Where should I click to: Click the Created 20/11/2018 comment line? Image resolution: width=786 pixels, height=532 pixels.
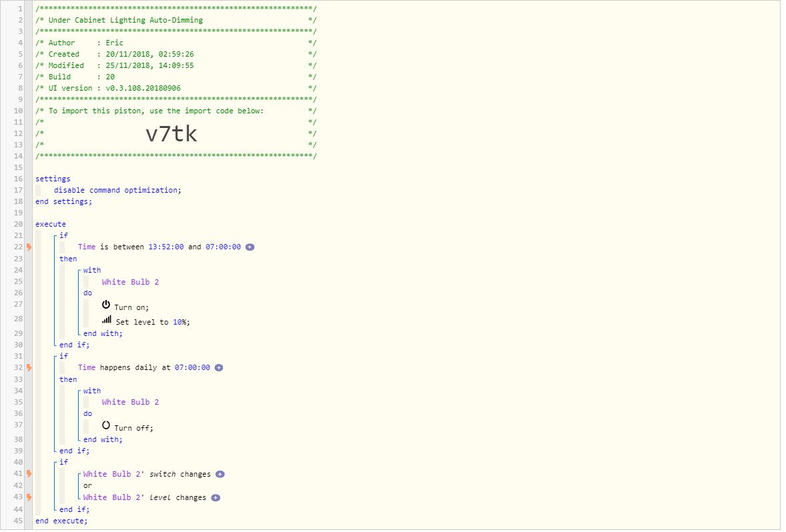point(176,54)
